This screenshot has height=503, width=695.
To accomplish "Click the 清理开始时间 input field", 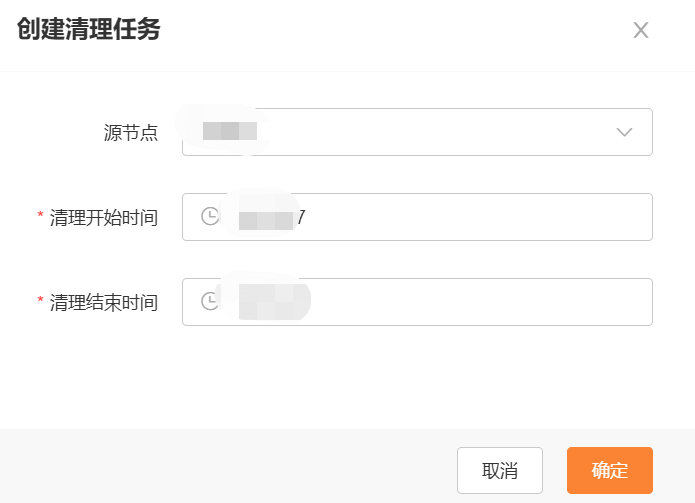I will pos(417,217).
